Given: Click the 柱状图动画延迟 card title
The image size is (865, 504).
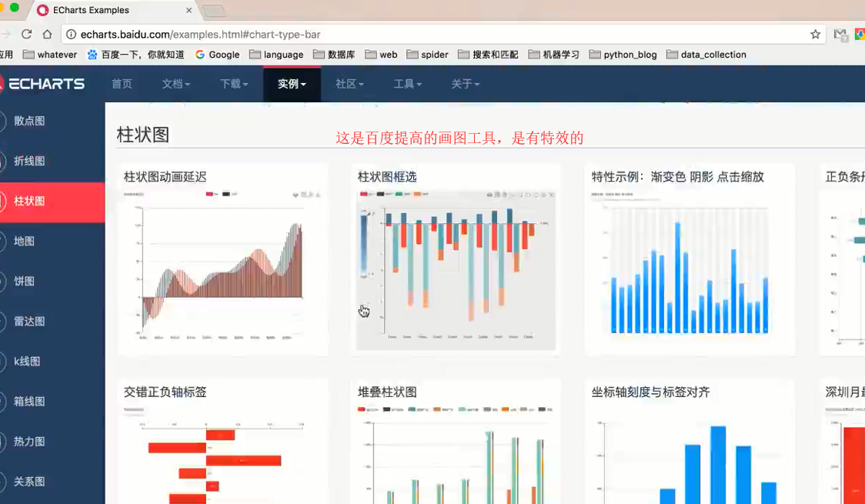Looking at the screenshot, I should pyautogui.click(x=165, y=177).
